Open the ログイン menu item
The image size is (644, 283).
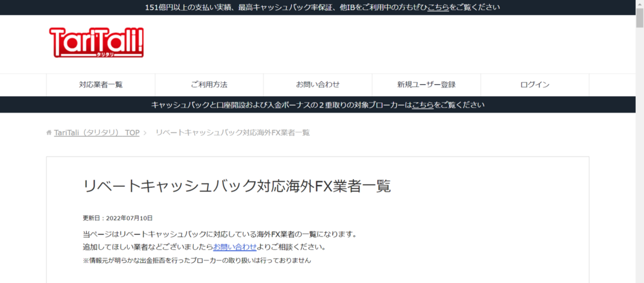click(535, 85)
